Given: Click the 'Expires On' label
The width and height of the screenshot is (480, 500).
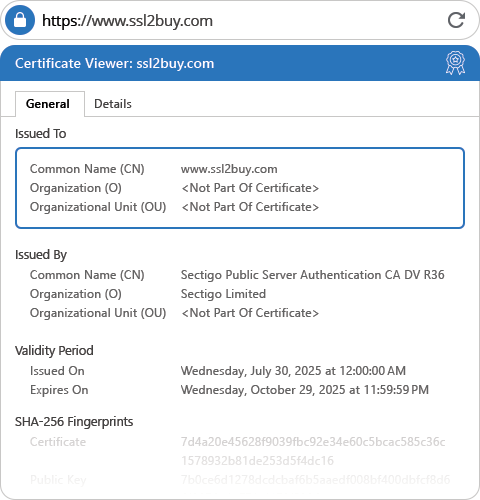Looking at the screenshot, I should click(x=59, y=390).
